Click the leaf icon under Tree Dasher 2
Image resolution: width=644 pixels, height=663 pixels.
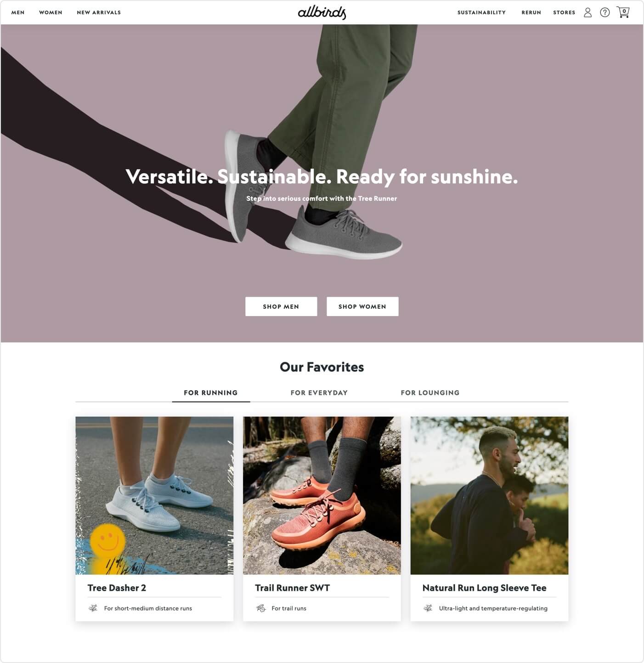[x=93, y=608]
